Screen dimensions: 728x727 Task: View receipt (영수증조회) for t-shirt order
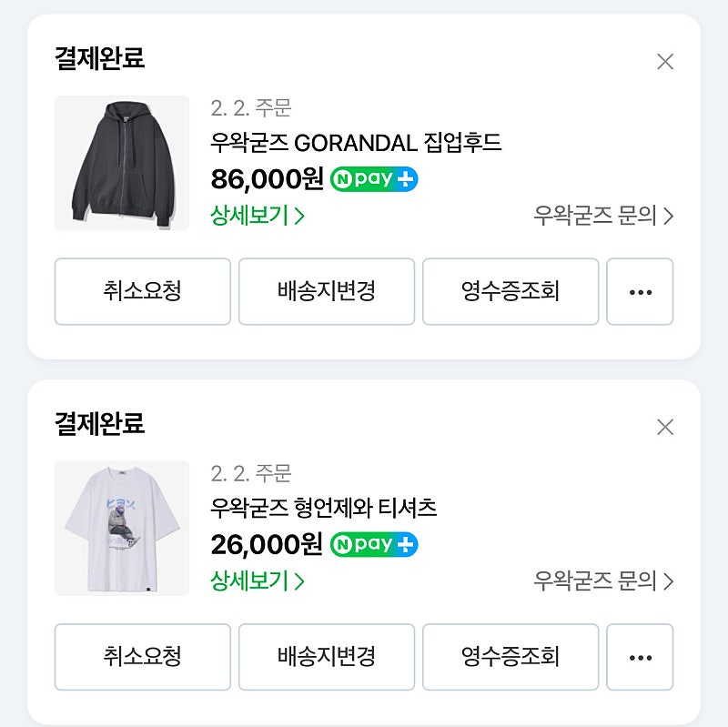[511, 657]
